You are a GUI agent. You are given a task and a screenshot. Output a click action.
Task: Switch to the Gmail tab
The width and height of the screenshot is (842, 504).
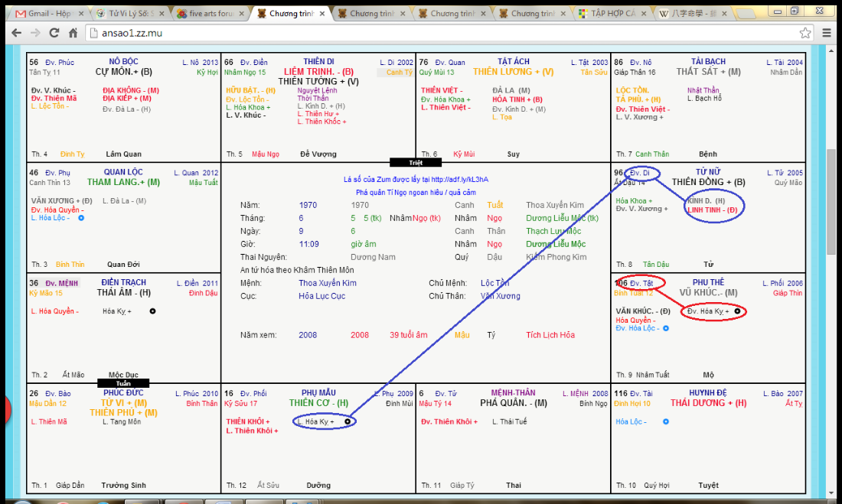pyautogui.click(x=47, y=13)
